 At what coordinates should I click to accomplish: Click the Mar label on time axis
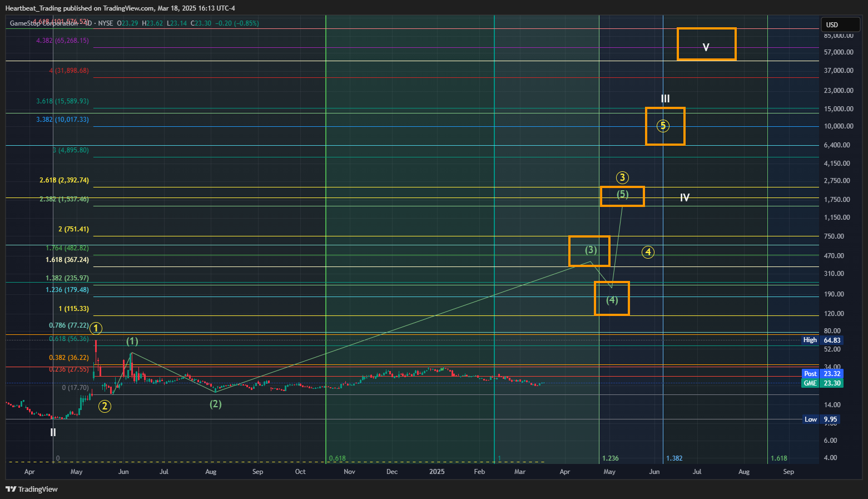point(520,472)
